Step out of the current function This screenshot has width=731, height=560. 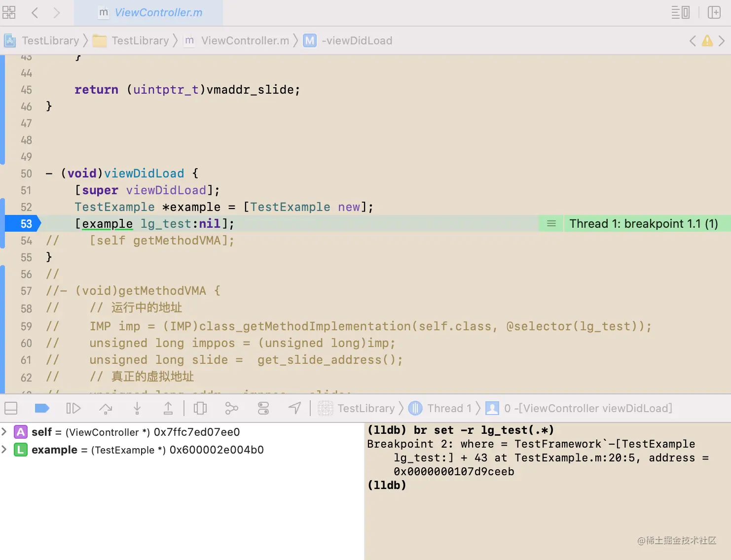[x=168, y=408]
